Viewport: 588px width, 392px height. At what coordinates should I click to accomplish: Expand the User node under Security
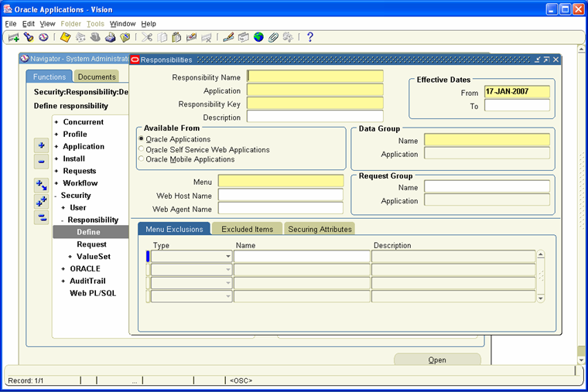click(x=63, y=208)
